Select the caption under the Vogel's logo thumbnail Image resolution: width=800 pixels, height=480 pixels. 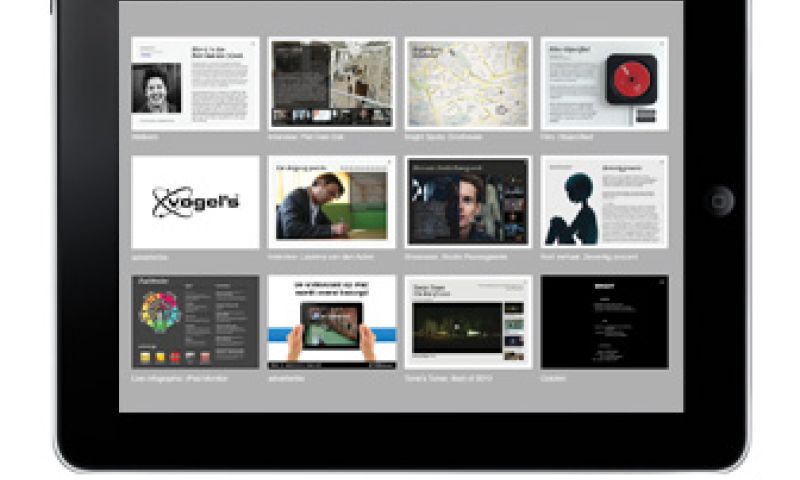point(149,257)
